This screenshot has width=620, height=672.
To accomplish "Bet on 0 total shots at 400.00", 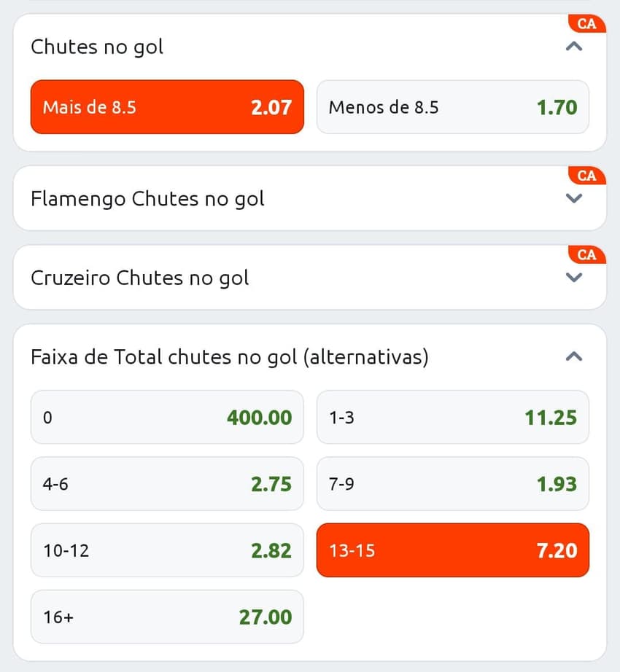I will (167, 418).
